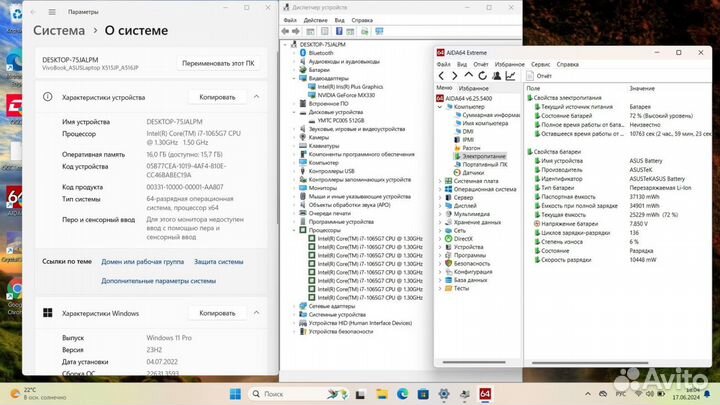Click the AIDA64 tree pane horizontal scrollbar
Image resolution: width=720 pixels, height=405 pixels.
point(474,362)
